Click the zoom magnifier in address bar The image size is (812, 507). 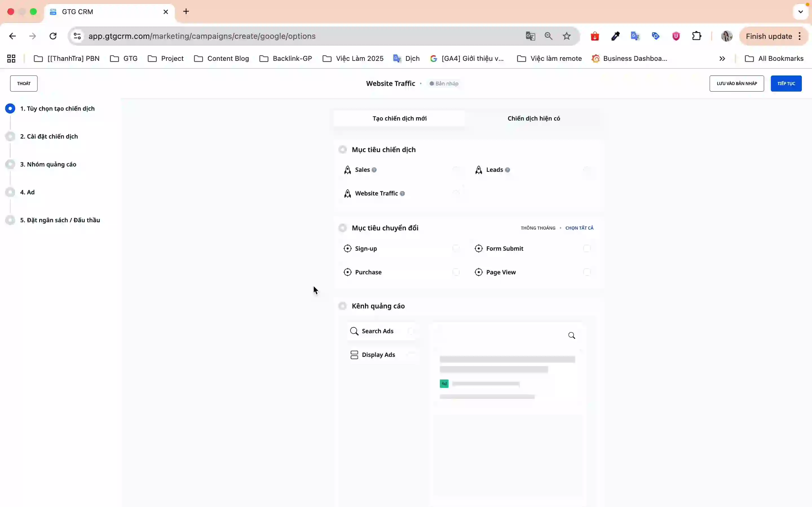(548, 36)
